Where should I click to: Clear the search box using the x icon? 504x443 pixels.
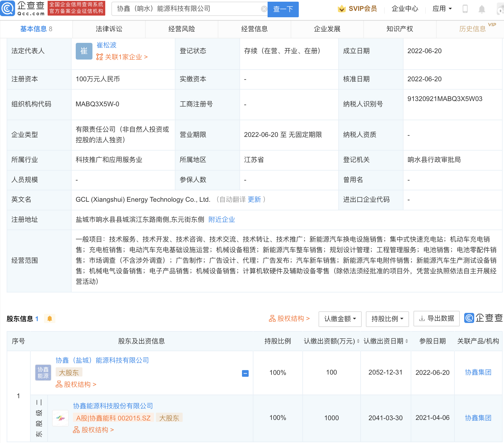263,9
